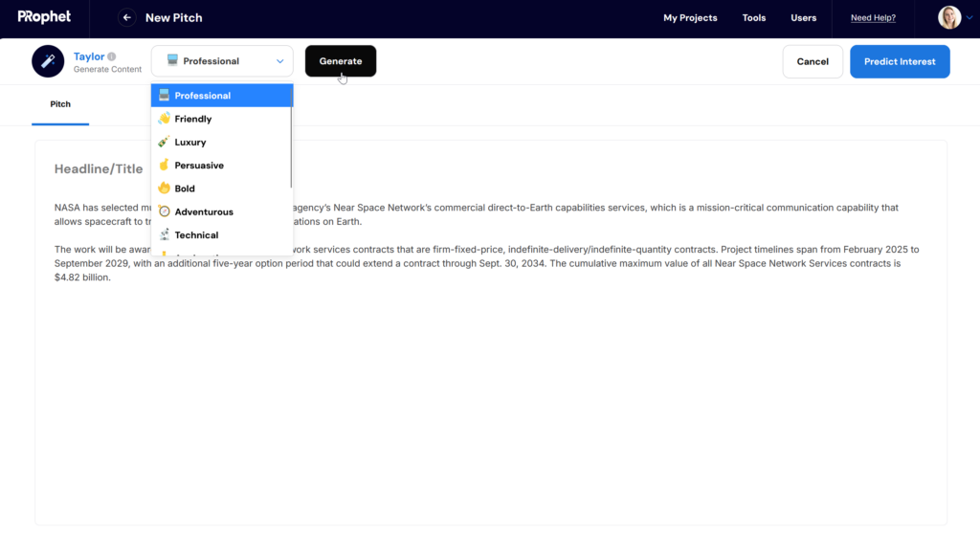Click the Taylor name link

tap(89, 56)
